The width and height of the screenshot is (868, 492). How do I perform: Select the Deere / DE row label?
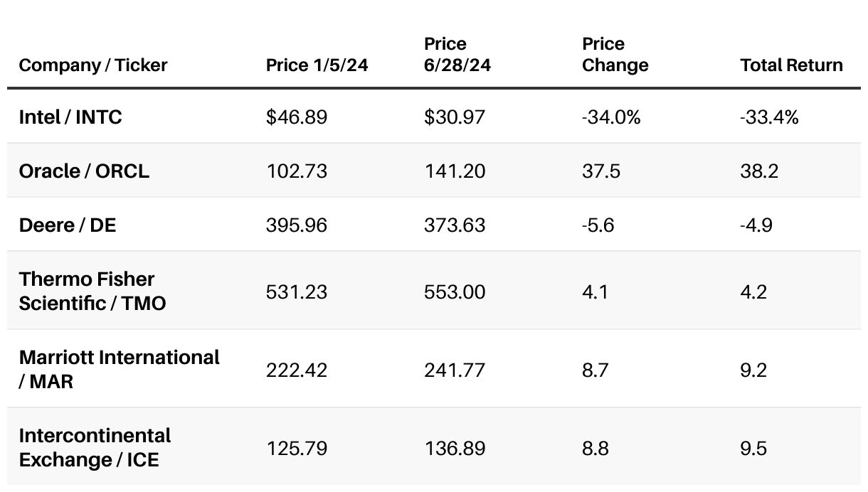click(68, 225)
